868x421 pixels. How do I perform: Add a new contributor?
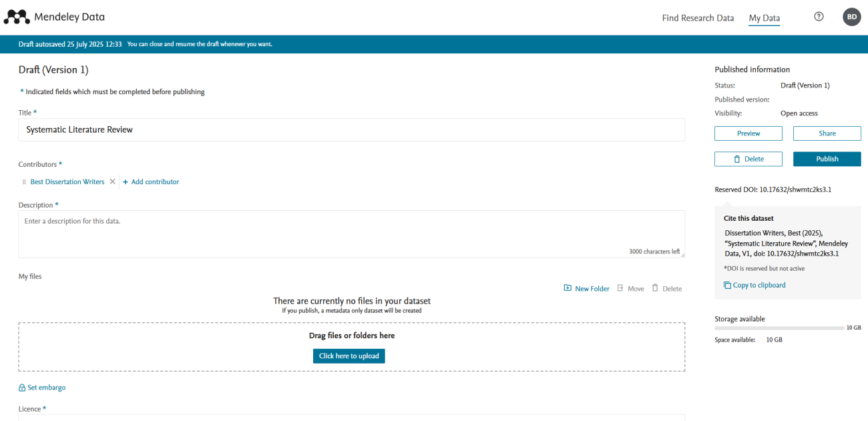coord(151,181)
